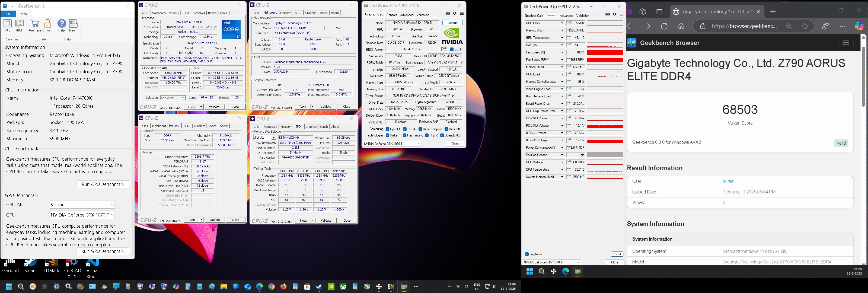Click the Firefox taskbar icon

(x=283, y=286)
